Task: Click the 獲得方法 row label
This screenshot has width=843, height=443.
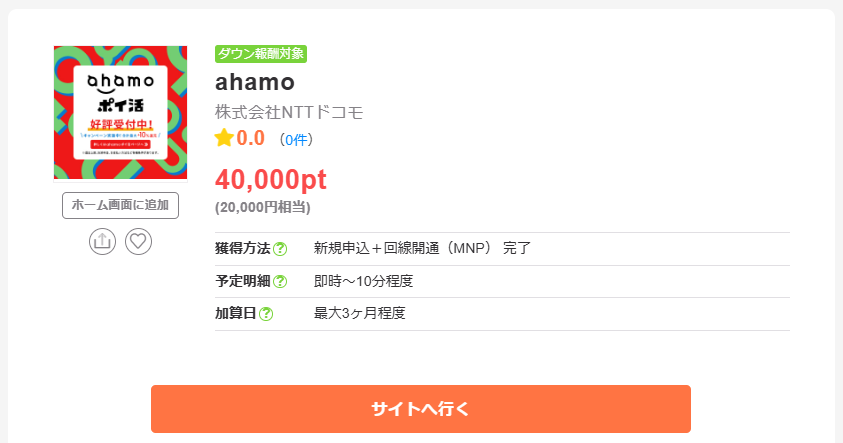Action: (x=242, y=248)
